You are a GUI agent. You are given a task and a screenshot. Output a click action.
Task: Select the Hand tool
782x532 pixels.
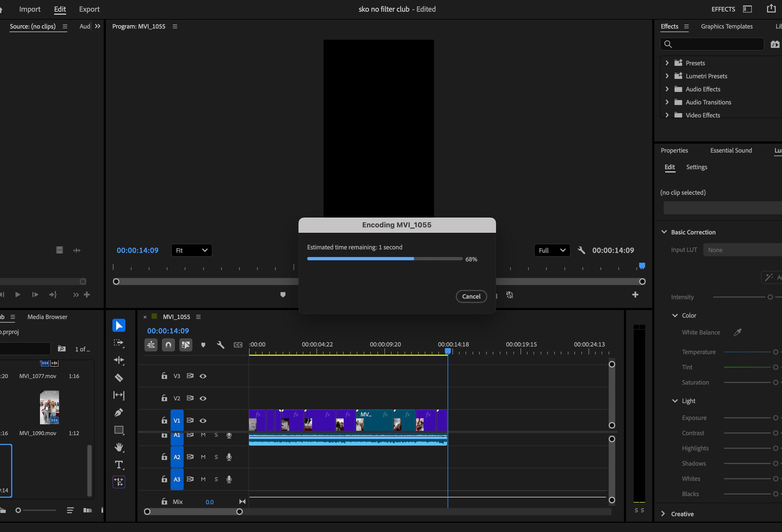119,448
